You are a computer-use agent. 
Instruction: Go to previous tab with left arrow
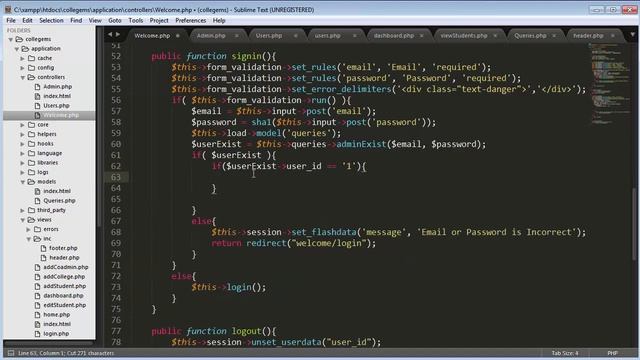tap(110, 35)
